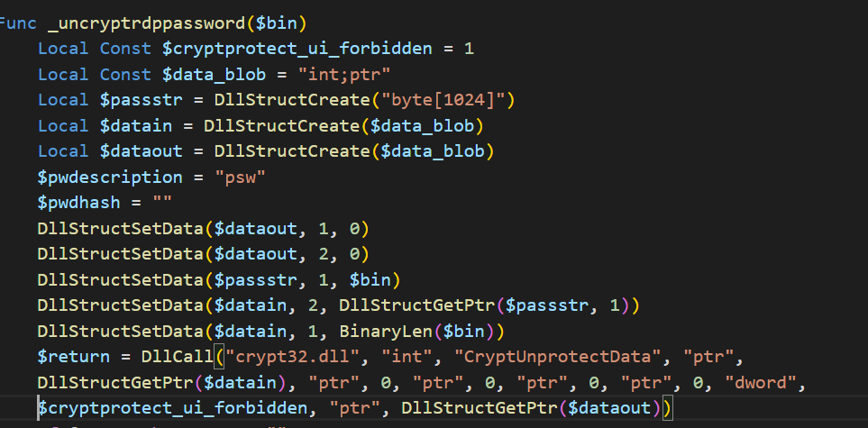The height and width of the screenshot is (428, 868).
Task: Click the "crypt32.dll" string
Action: point(297,357)
